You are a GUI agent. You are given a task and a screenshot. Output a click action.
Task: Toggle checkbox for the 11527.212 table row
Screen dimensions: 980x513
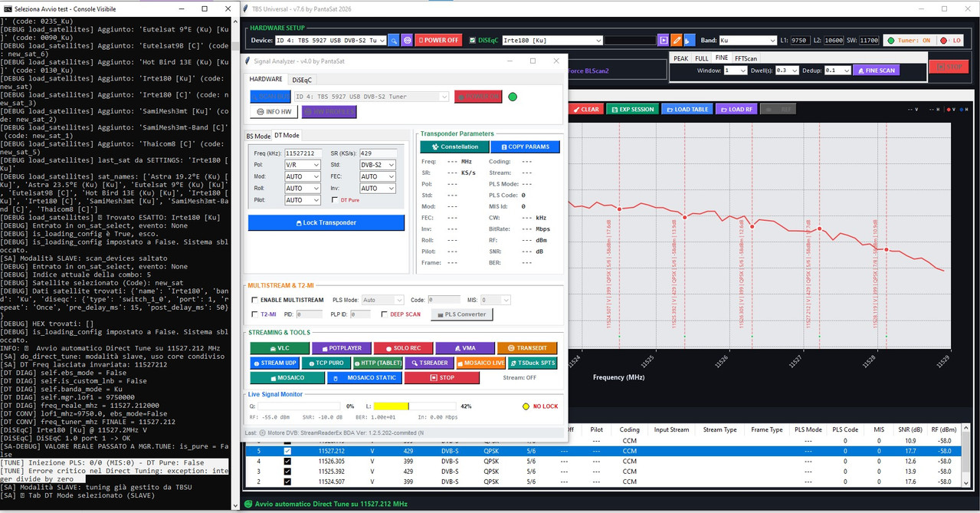tap(287, 452)
